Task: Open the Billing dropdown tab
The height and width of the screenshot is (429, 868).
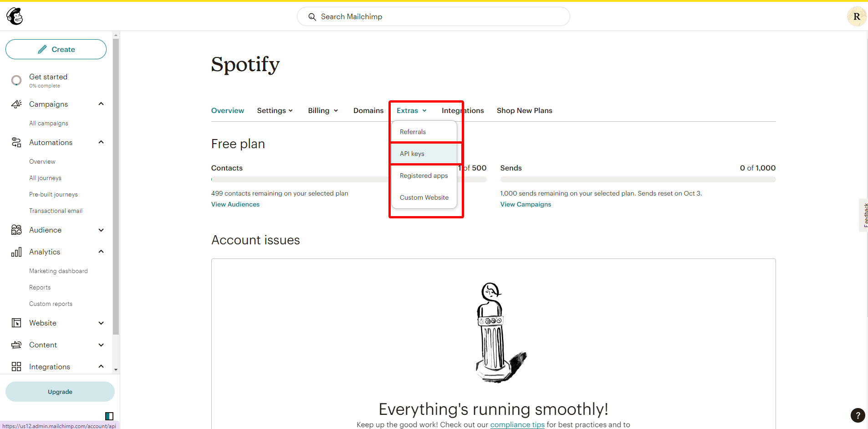Action: [x=323, y=110]
